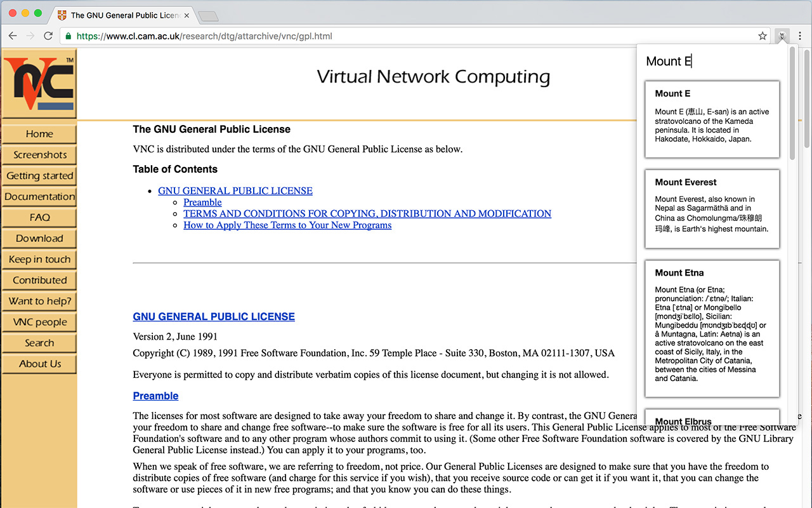Click The GNU General Public License heading
This screenshot has height=508, width=812.
point(211,129)
